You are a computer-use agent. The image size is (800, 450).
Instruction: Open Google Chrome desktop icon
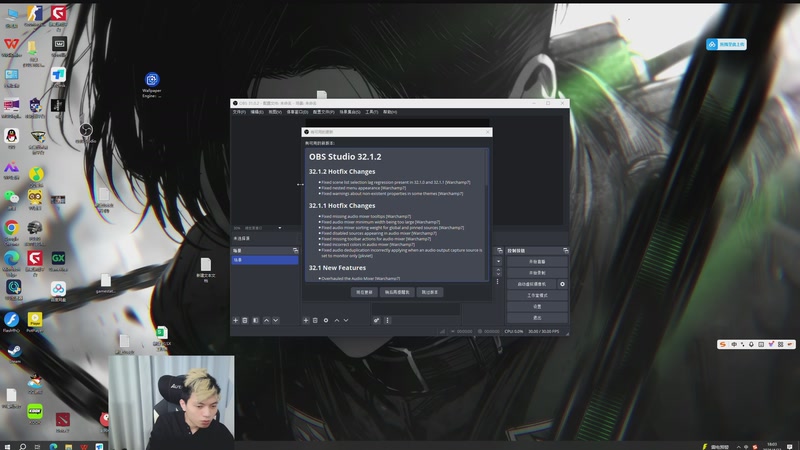click(11, 232)
